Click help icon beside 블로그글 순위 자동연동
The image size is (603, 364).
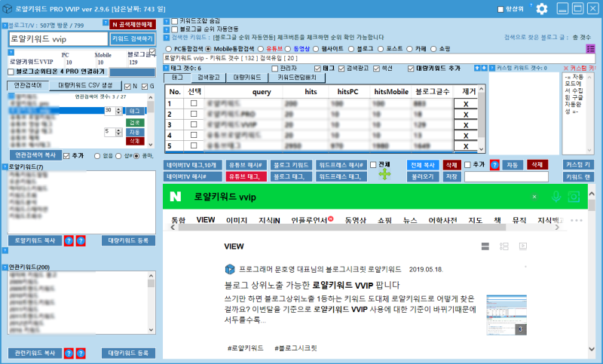coord(167,29)
